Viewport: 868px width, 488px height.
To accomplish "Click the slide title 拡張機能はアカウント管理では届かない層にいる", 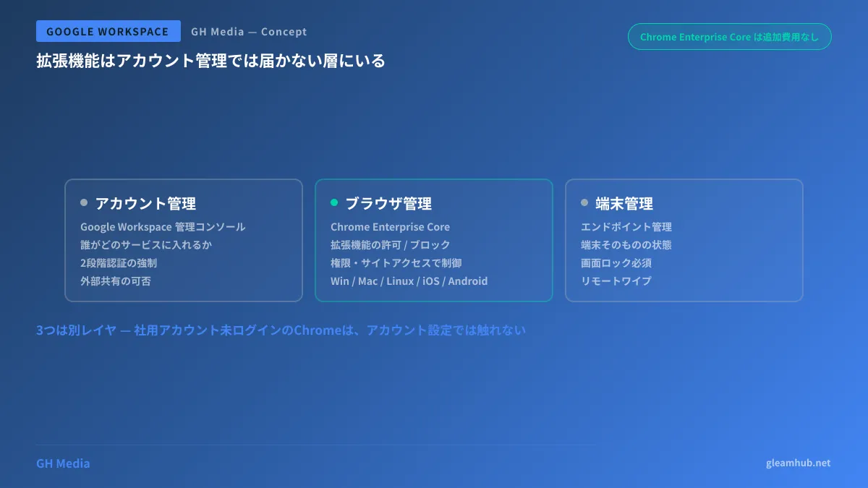I will click(210, 61).
